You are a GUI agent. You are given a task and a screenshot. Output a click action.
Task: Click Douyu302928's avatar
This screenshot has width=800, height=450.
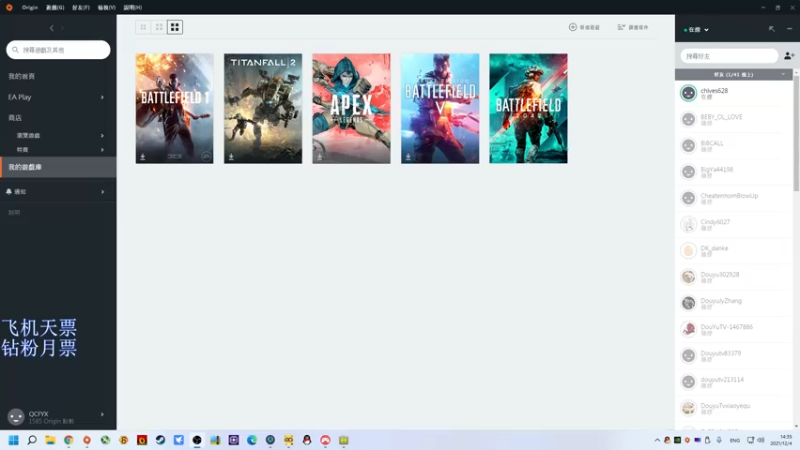point(688,277)
